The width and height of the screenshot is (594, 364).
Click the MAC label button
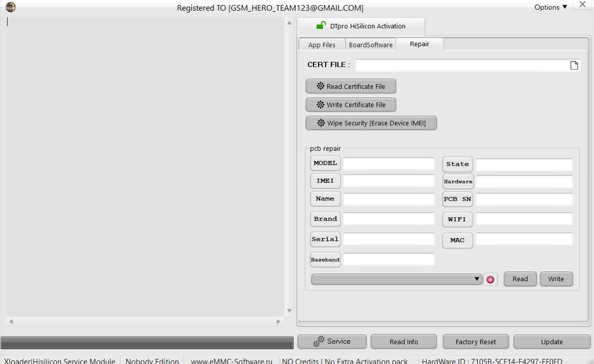tap(457, 240)
